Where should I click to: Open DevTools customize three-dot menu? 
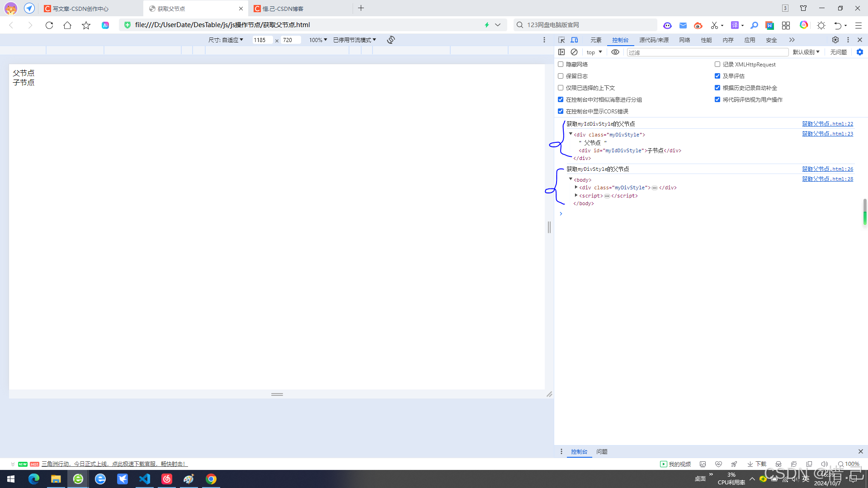pos(848,40)
